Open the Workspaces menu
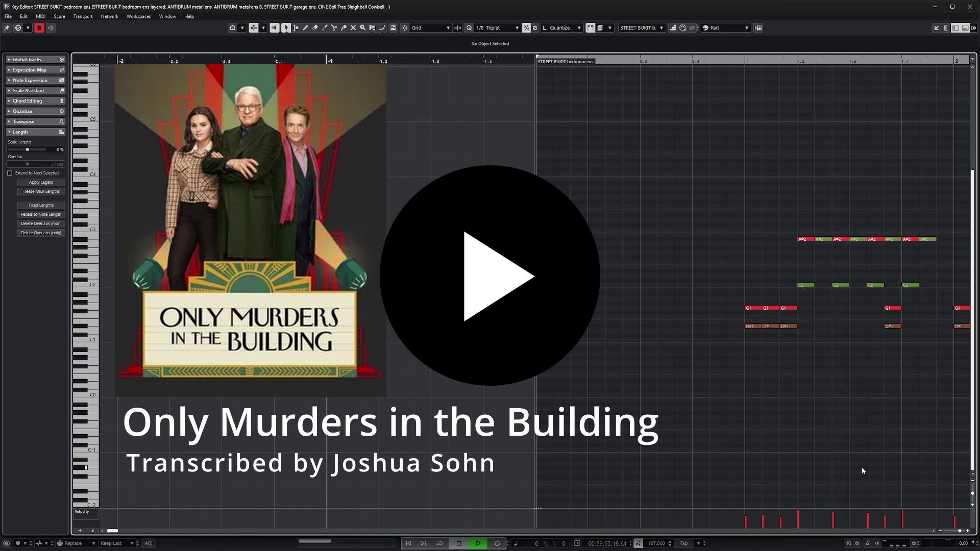The height and width of the screenshot is (551, 980). 138,16
